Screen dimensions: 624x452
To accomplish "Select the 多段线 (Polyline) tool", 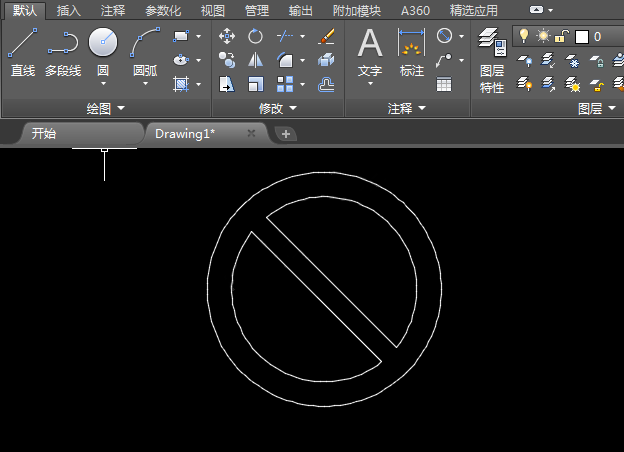I will click(63, 52).
